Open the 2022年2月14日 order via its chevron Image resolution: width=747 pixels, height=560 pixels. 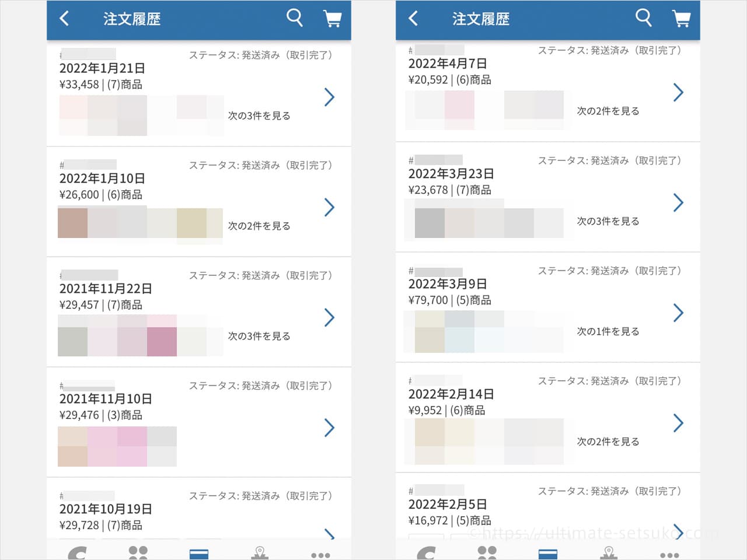click(x=678, y=423)
